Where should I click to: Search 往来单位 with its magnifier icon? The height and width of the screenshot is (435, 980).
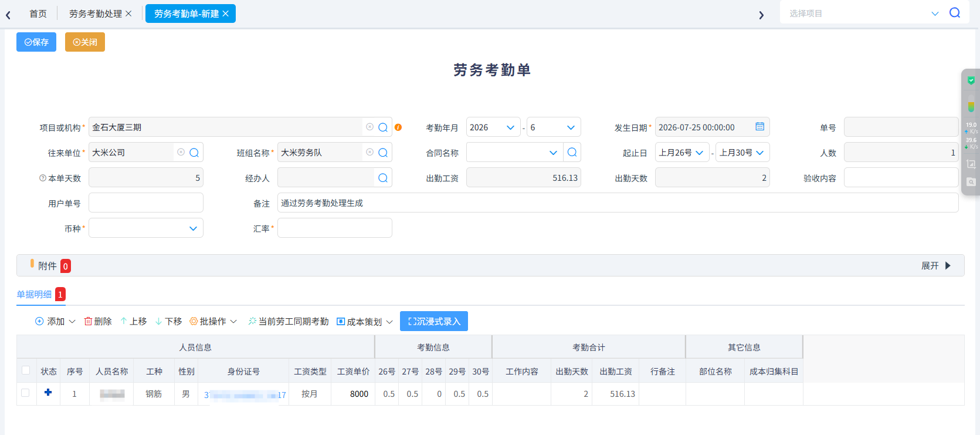point(194,153)
